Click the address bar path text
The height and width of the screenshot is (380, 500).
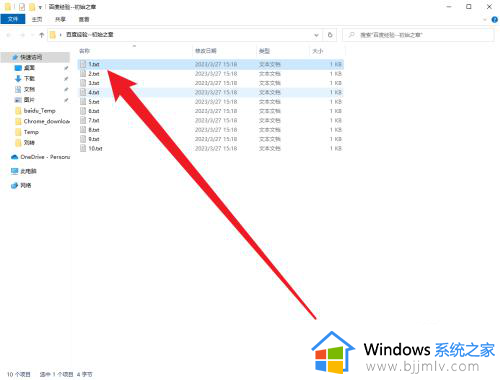click(90, 35)
